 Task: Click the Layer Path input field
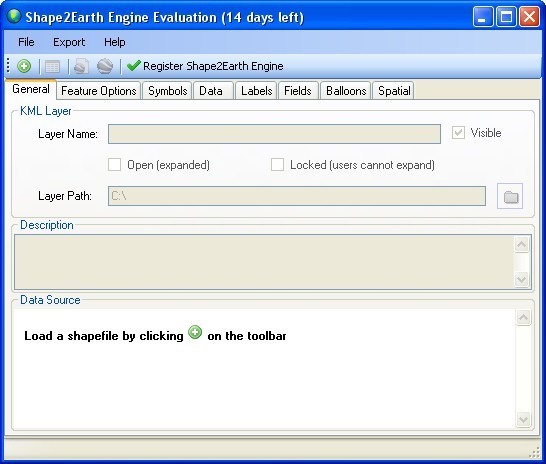point(297,196)
